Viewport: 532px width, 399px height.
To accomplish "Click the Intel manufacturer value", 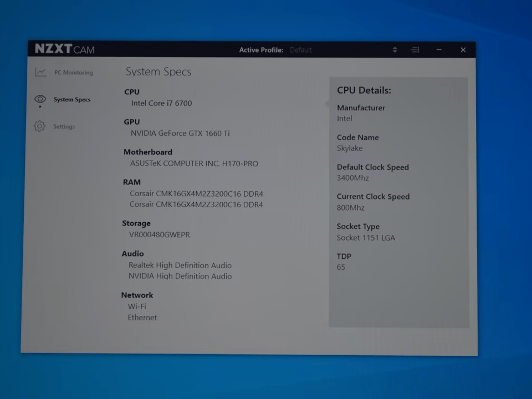I will (x=344, y=118).
